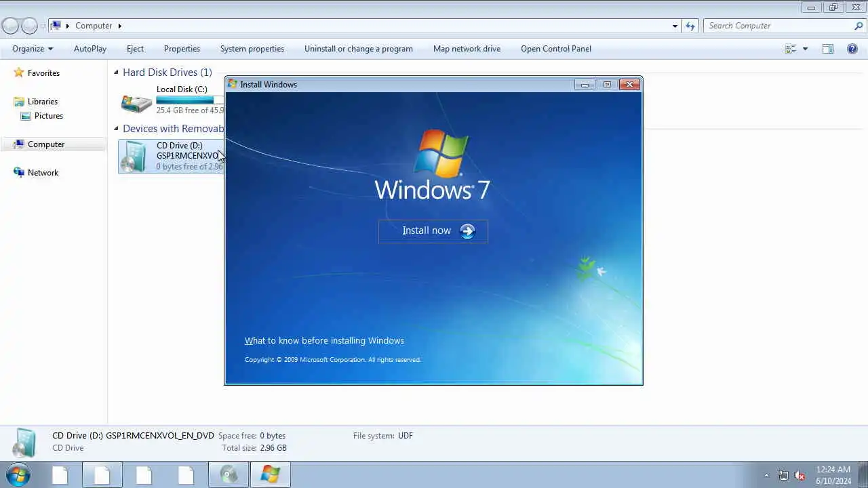Click the Computer icon in navigation pane
868x488 pixels.
tap(19, 144)
